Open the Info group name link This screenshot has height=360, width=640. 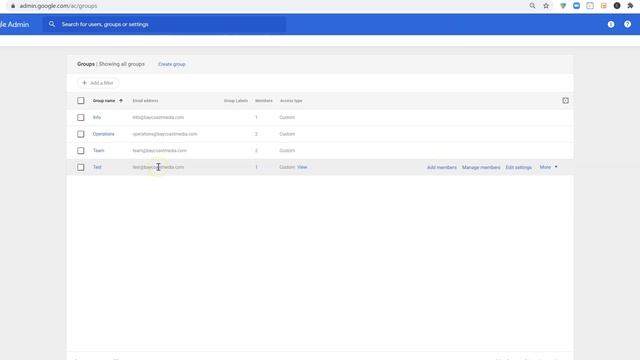click(x=97, y=117)
